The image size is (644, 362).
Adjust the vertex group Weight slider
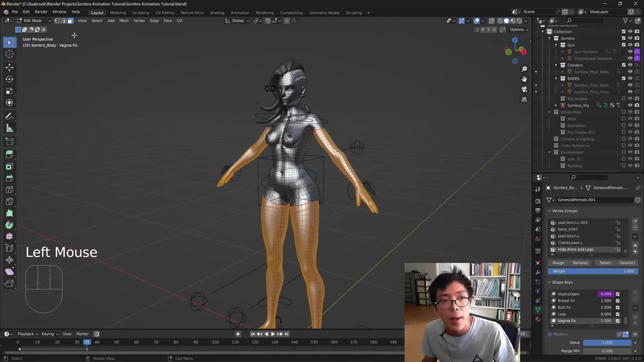593,271
